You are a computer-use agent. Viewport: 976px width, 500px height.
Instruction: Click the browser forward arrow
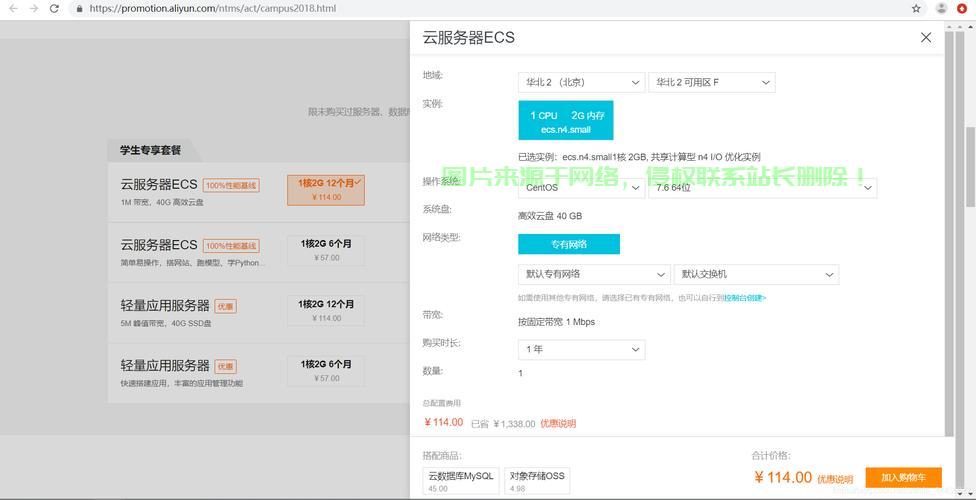pyautogui.click(x=34, y=9)
